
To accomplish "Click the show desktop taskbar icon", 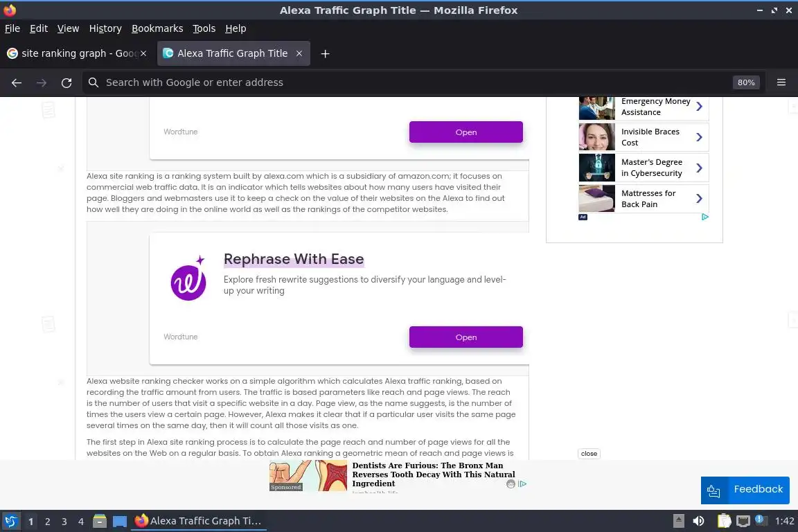I will pyautogui.click(x=120, y=522).
